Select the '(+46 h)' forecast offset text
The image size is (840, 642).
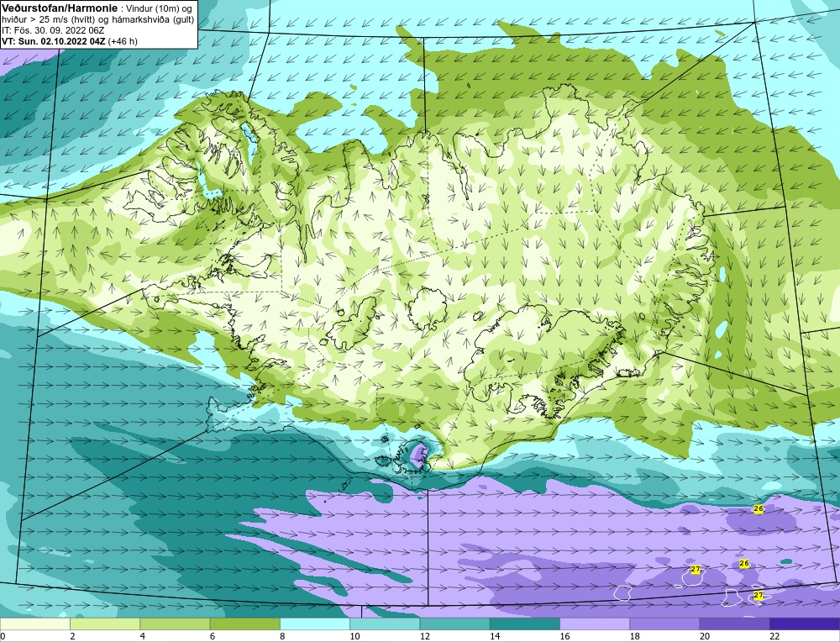(123, 41)
